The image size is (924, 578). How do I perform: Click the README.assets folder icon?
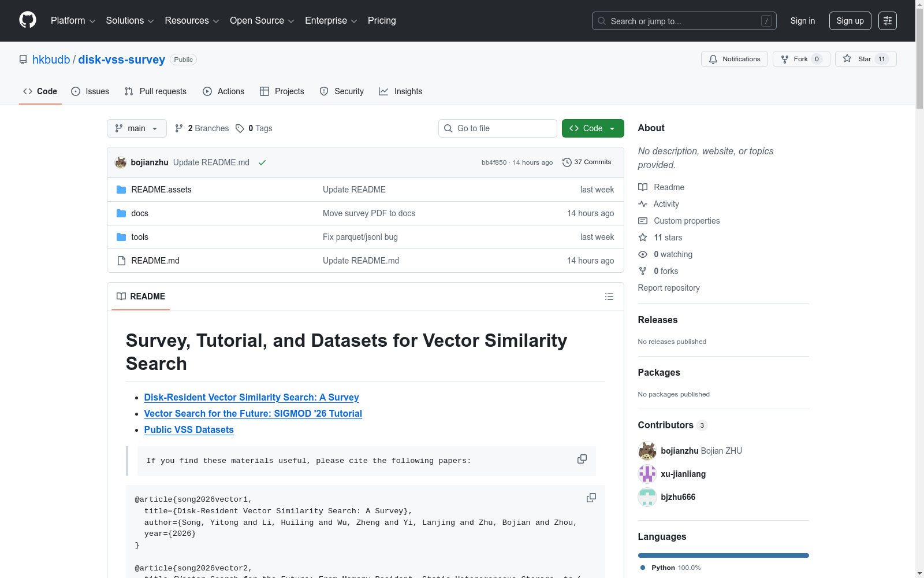tap(121, 190)
